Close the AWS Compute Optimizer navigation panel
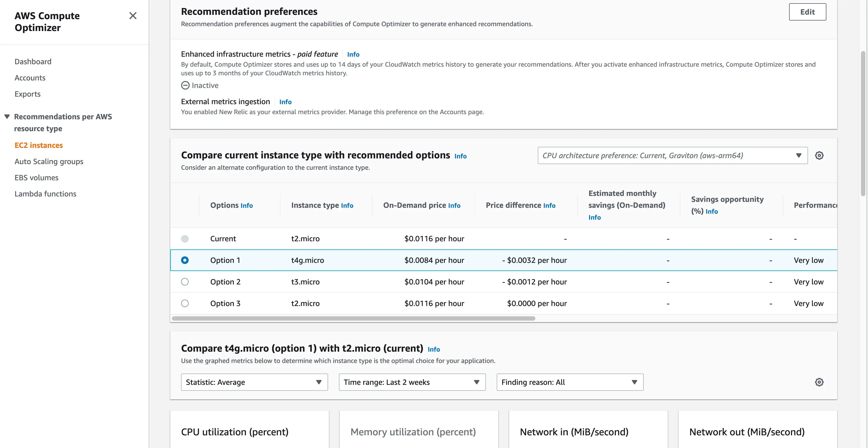 point(133,16)
